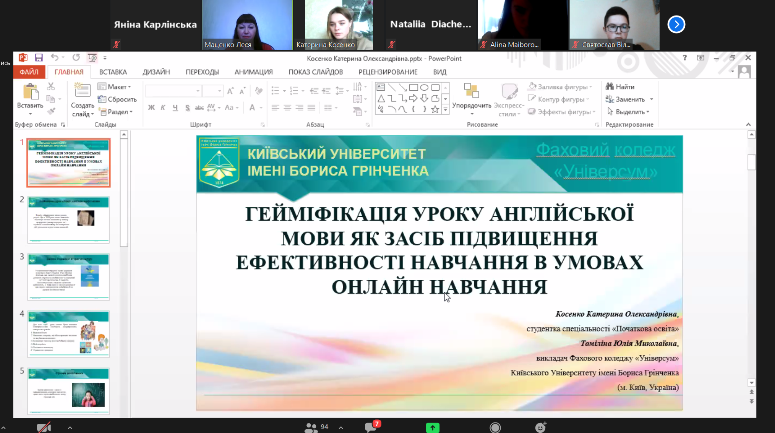This screenshot has height=433, width=775.
Task: Click the Create slide (Создать слайд) icon
Action: click(82, 92)
